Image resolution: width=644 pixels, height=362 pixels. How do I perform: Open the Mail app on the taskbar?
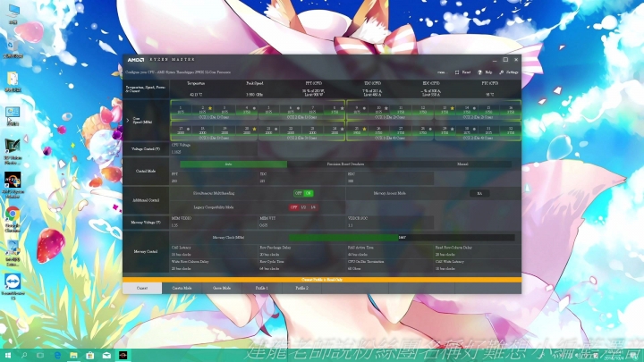(x=106, y=355)
